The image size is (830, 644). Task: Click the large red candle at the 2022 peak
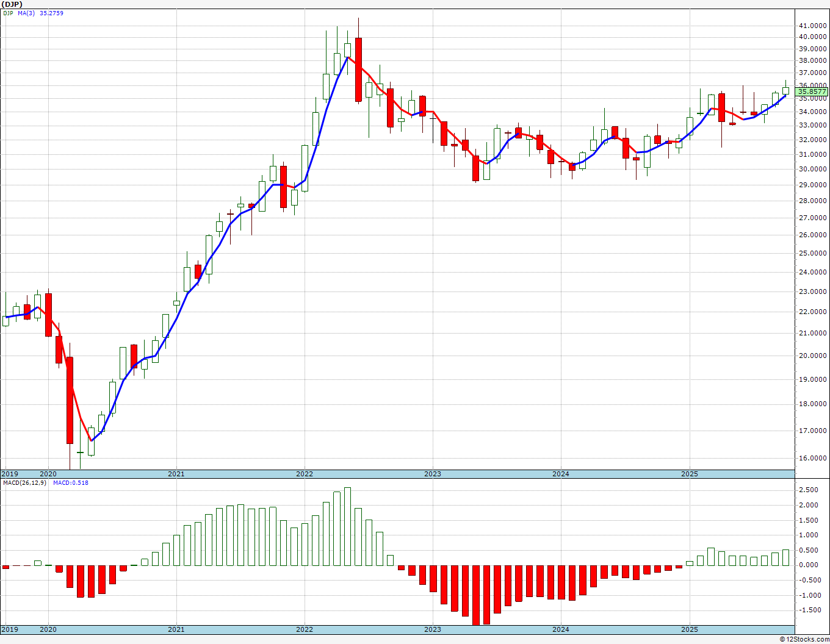(358, 70)
